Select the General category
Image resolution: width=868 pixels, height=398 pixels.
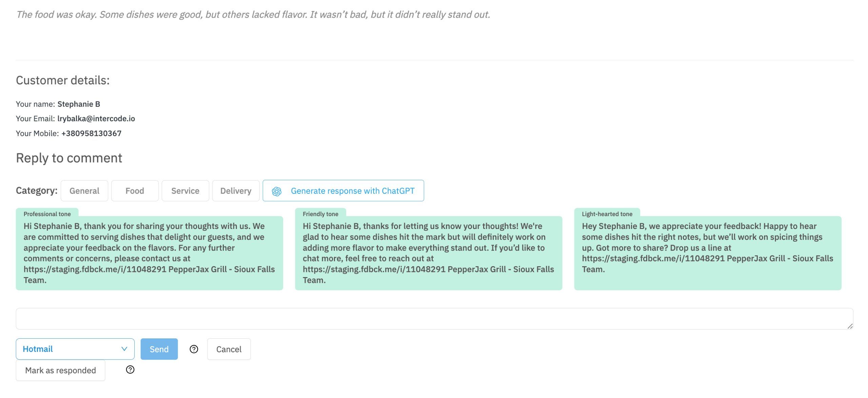84,191
